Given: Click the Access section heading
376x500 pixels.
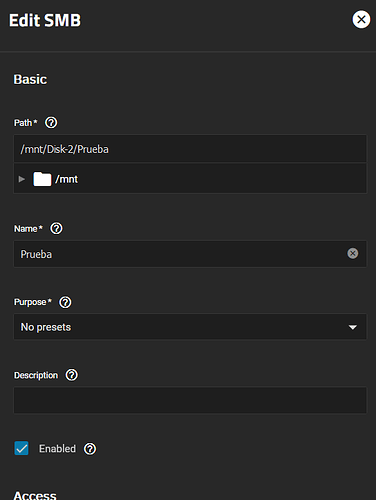Looking at the screenshot, I should click(35, 495).
